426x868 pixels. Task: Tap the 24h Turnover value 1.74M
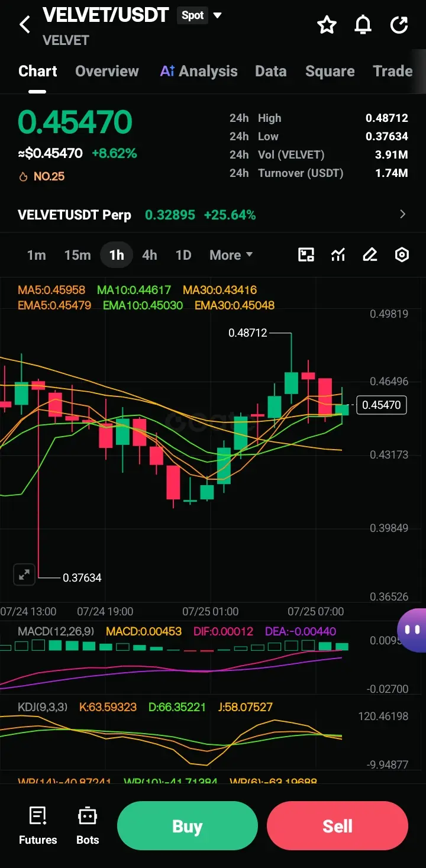(x=392, y=173)
